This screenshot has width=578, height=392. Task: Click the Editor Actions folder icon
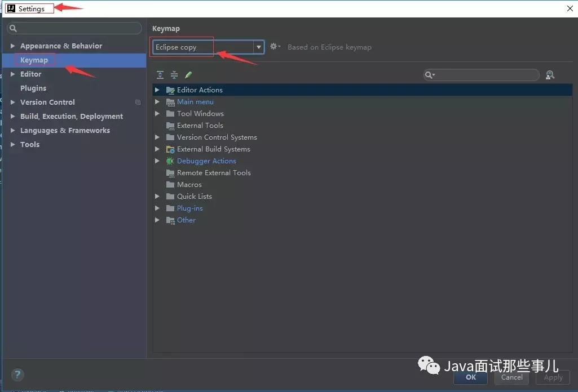pyautogui.click(x=170, y=90)
